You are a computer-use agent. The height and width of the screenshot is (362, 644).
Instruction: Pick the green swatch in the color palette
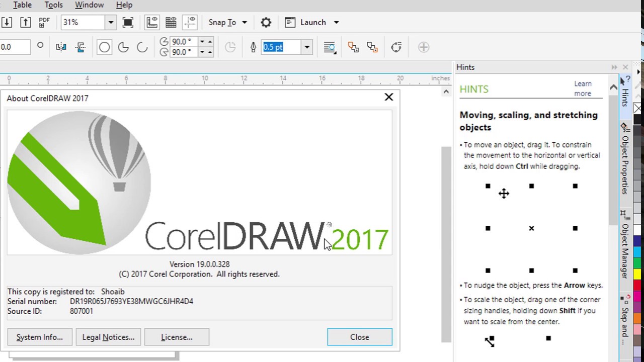point(637,262)
